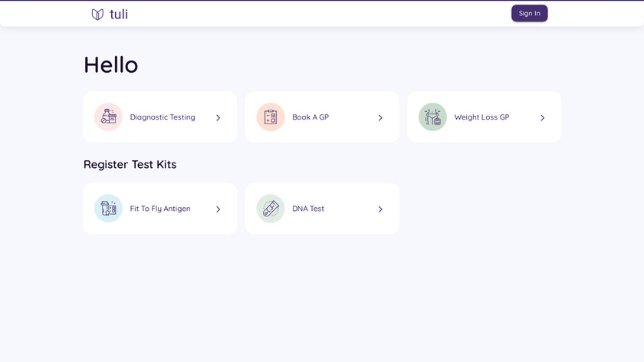Image resolution: width=644 pixels, height=362 pixels.
Task: Select the Fit To Fly Antigen label
Action: click(160, 209)
